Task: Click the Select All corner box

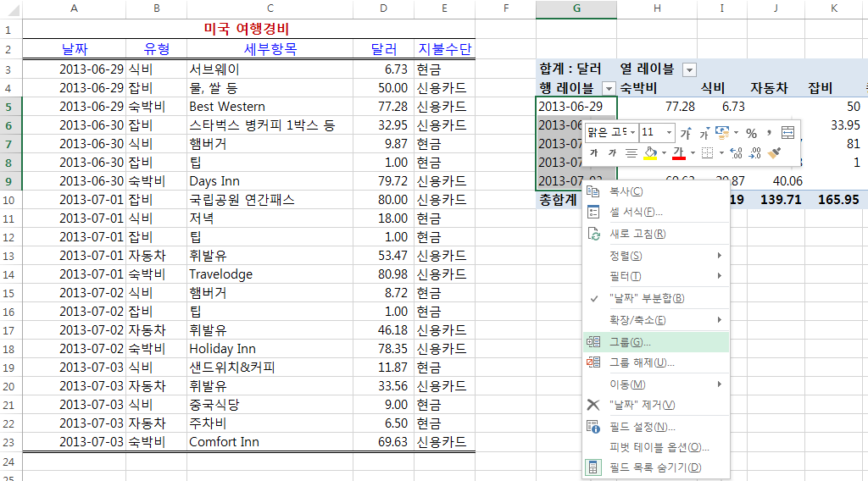Action: click(x=10, y=8)
